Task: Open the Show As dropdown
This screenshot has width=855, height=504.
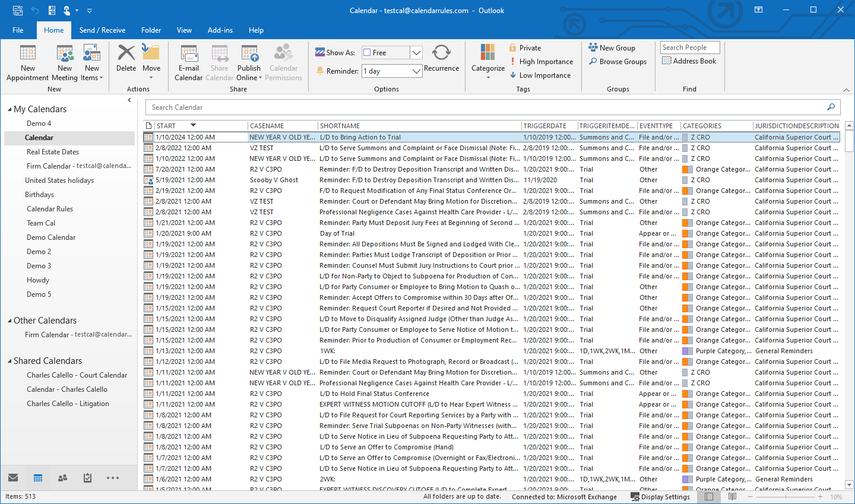Action: pyautogui.click(x=416, y=53)
